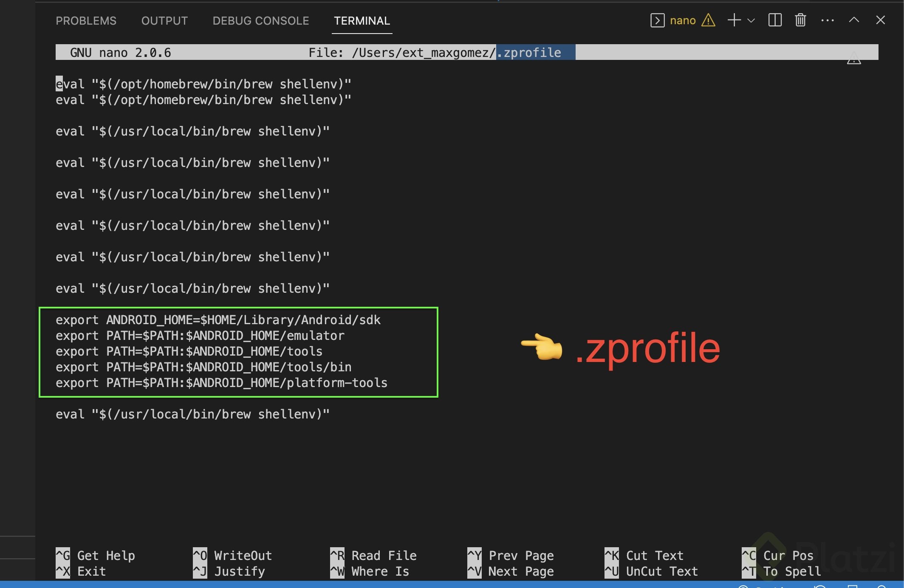904x588 pixels.
Task: Click the faded warning icon in title bar
Action: point(853,58)
